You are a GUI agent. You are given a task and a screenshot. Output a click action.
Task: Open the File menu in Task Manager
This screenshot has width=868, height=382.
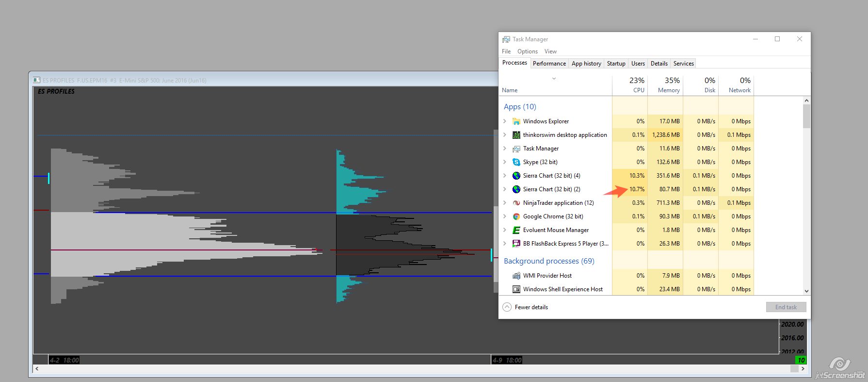[x=506, y=51]
